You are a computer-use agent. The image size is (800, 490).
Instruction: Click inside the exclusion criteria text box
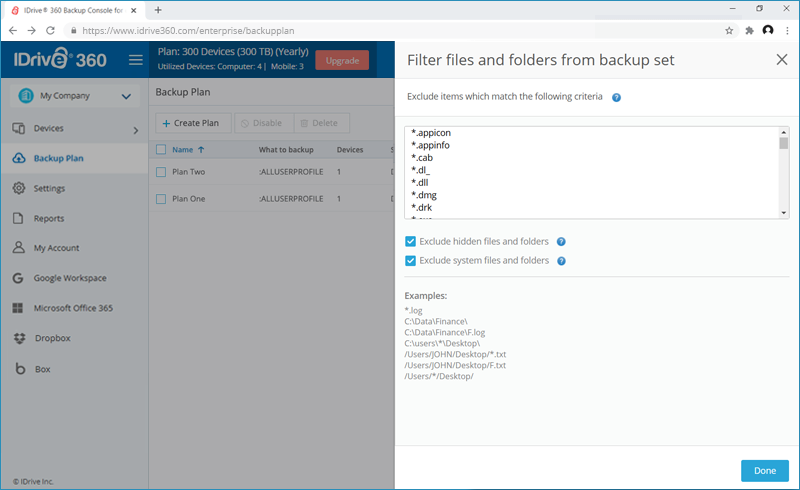click(x=590, y=171)
